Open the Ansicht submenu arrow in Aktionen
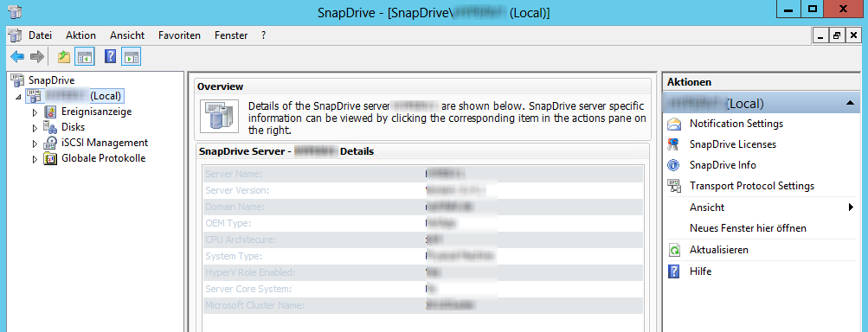 coord(851,207)
